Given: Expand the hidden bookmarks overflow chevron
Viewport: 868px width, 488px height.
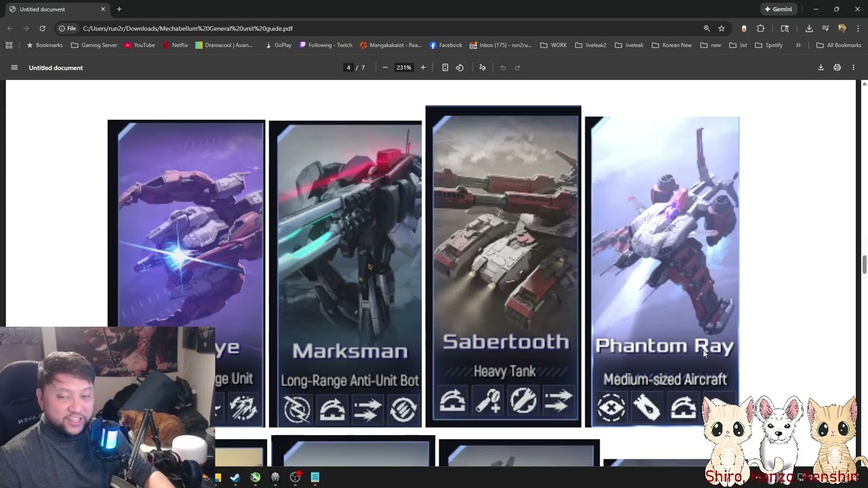Looking at the screenshot, I should click(798, 45).
